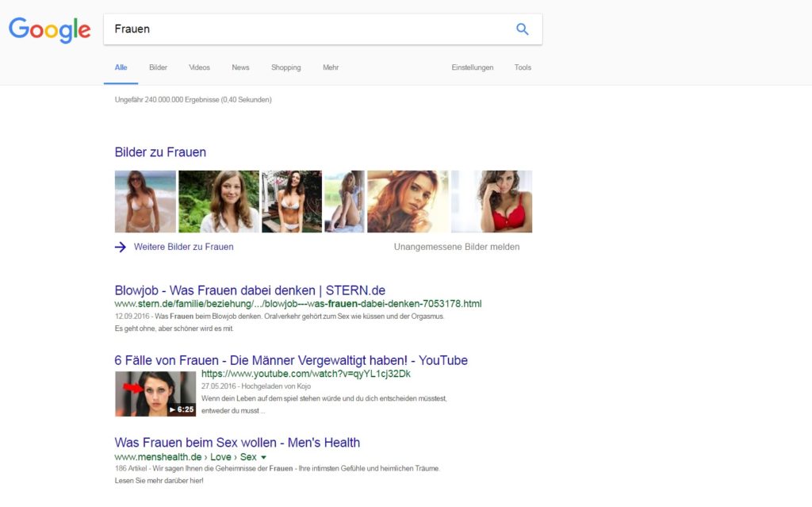Click Weitere Bilder zu Frauen link
The height and width of the screenshot is (507, 812).
pos(183,248)
